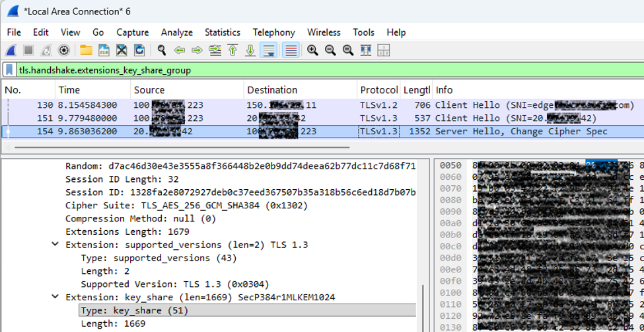Screen dimensions: 644x332
Task: Sort packets by the Source column
Action: tap(188, 90)
